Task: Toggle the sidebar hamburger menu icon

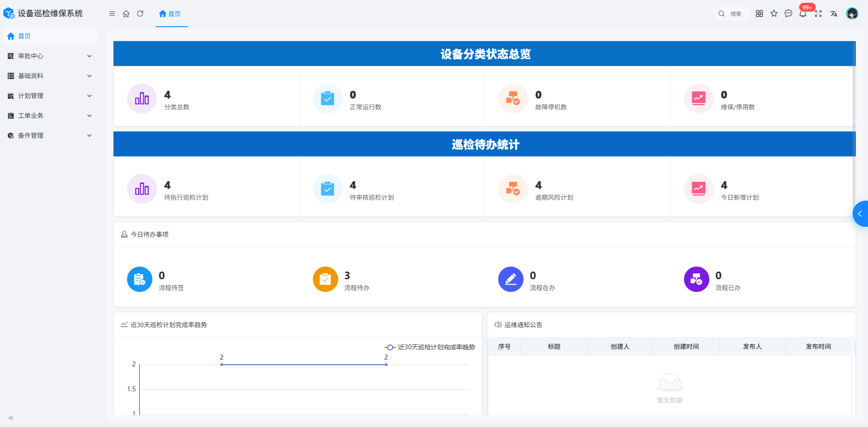Action: point(112,14)
